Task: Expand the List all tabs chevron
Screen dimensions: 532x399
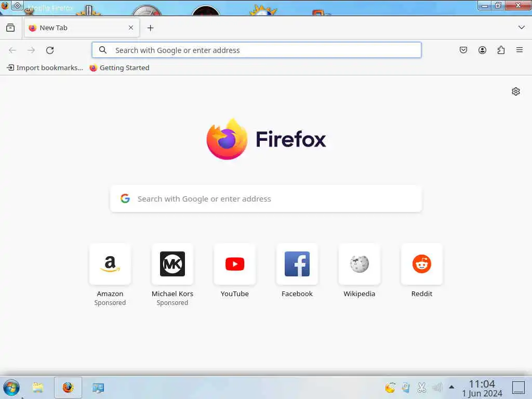Action: click(522, 28)
